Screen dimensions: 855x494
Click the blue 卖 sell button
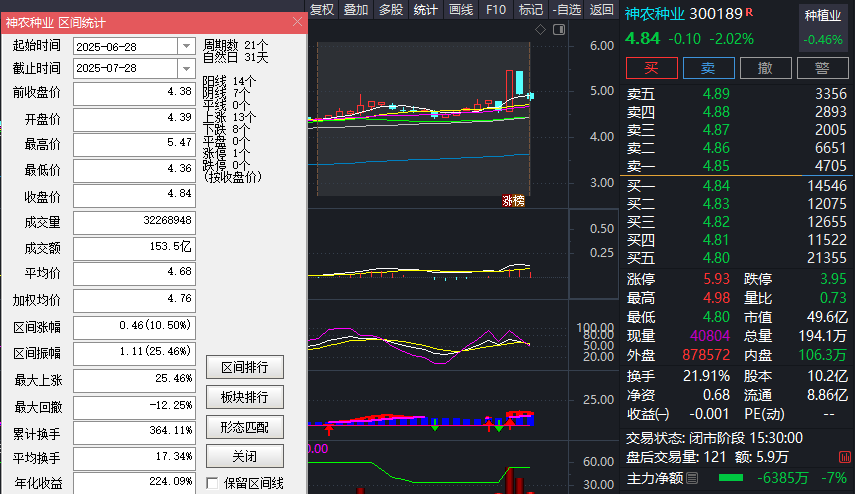point(708,68)
